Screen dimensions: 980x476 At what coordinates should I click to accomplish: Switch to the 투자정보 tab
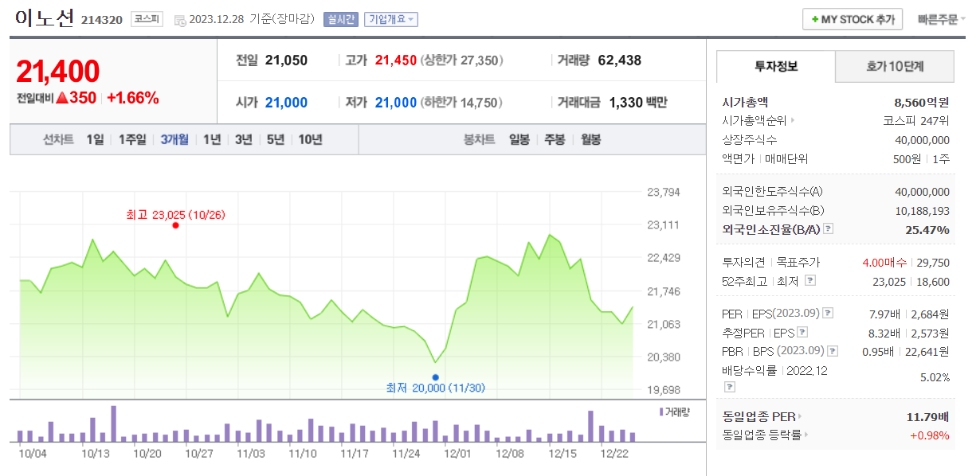click(775, 67)
